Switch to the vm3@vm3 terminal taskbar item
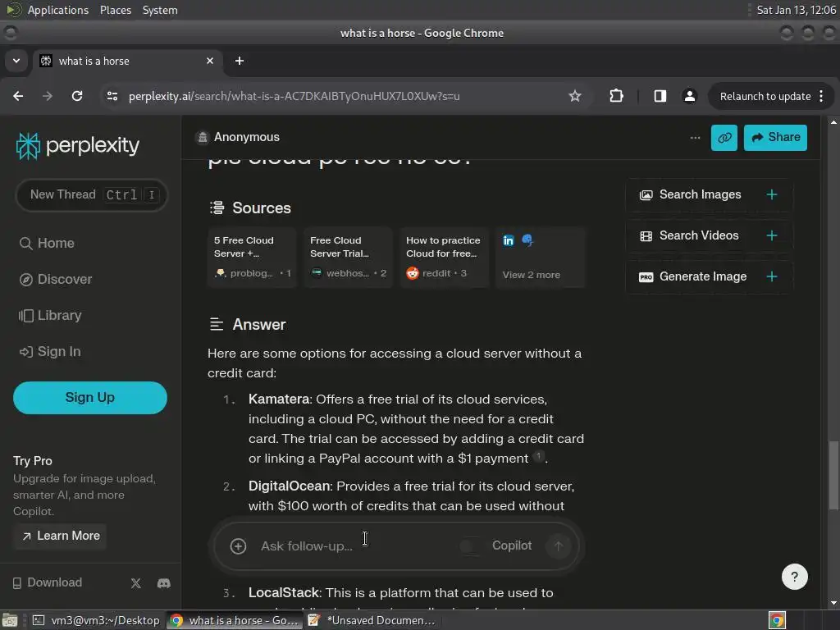 pos(97,620)
